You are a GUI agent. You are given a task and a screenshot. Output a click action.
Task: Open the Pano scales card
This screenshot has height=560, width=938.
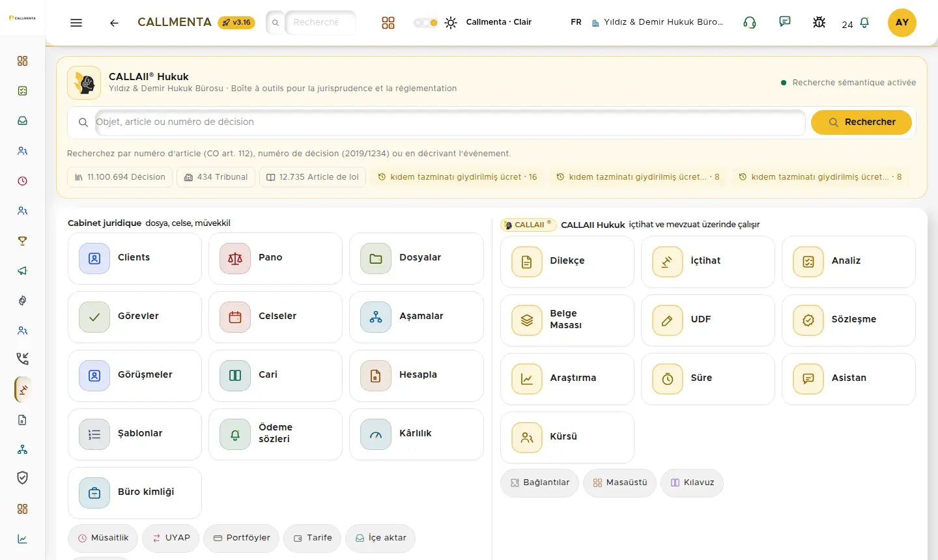276,259
